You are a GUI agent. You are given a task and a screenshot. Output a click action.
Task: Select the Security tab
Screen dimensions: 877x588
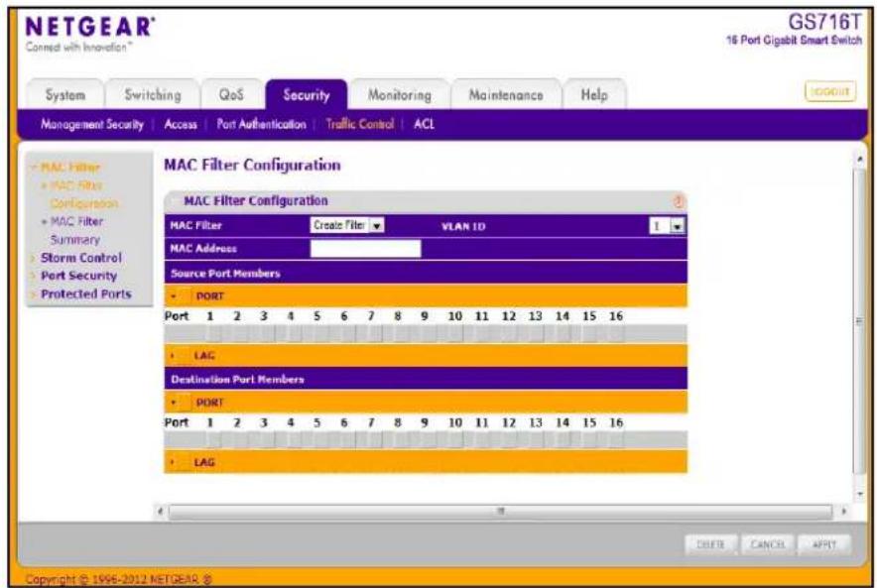click(x=306, y=95)
